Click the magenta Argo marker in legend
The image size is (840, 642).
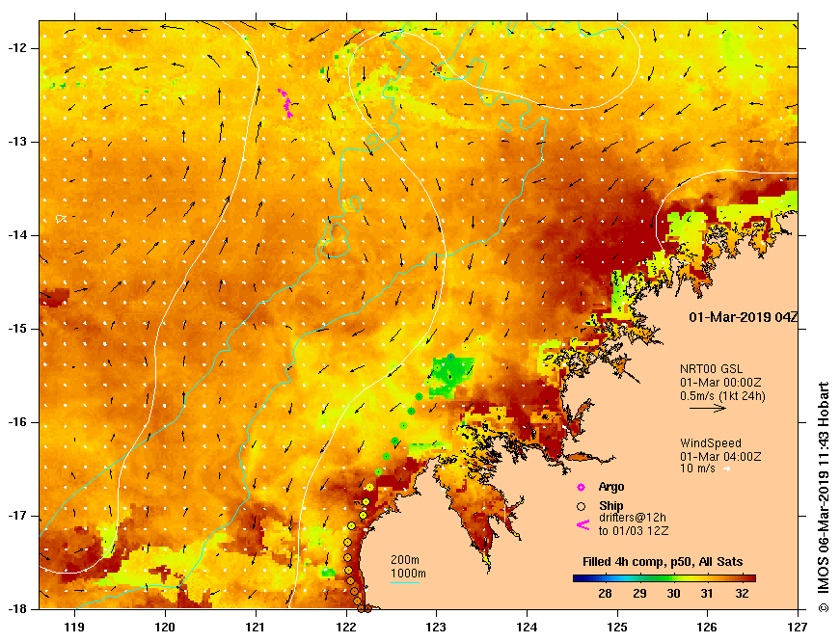(581, 487)
